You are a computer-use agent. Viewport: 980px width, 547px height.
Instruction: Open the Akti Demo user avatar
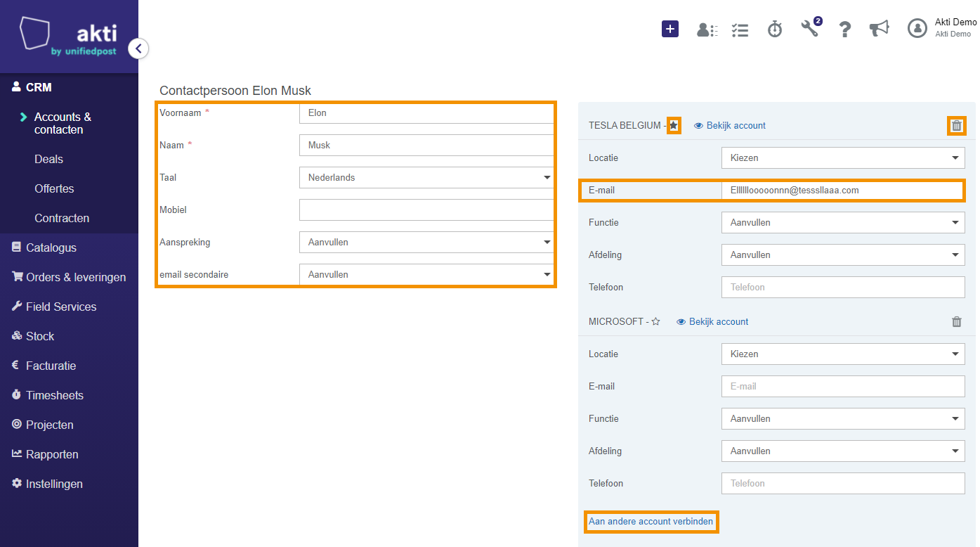[917, 28]
